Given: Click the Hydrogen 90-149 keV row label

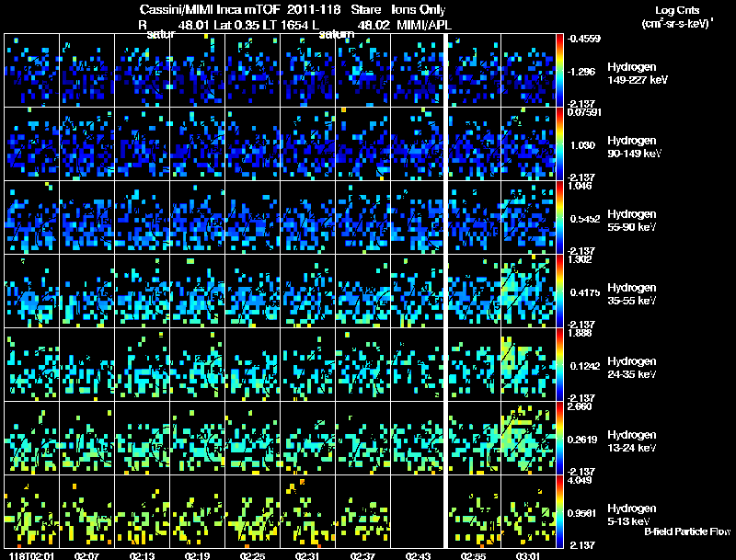Looking at the screenshot, I should pyautogui.click(x=635, y=147).
